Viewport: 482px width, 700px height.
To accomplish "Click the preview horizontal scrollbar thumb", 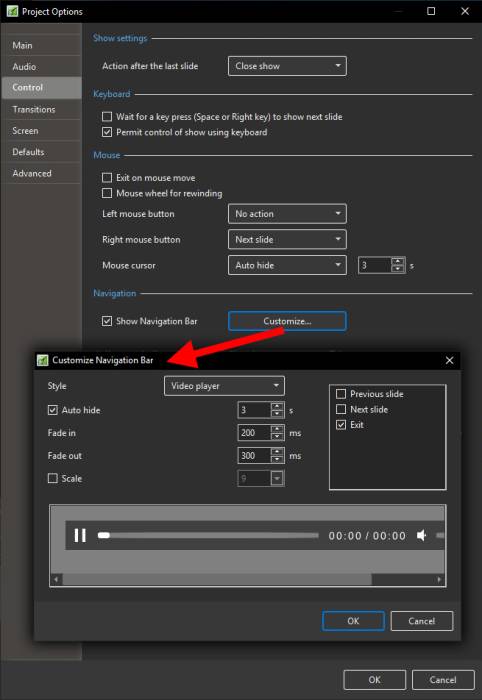I will 217,579.
